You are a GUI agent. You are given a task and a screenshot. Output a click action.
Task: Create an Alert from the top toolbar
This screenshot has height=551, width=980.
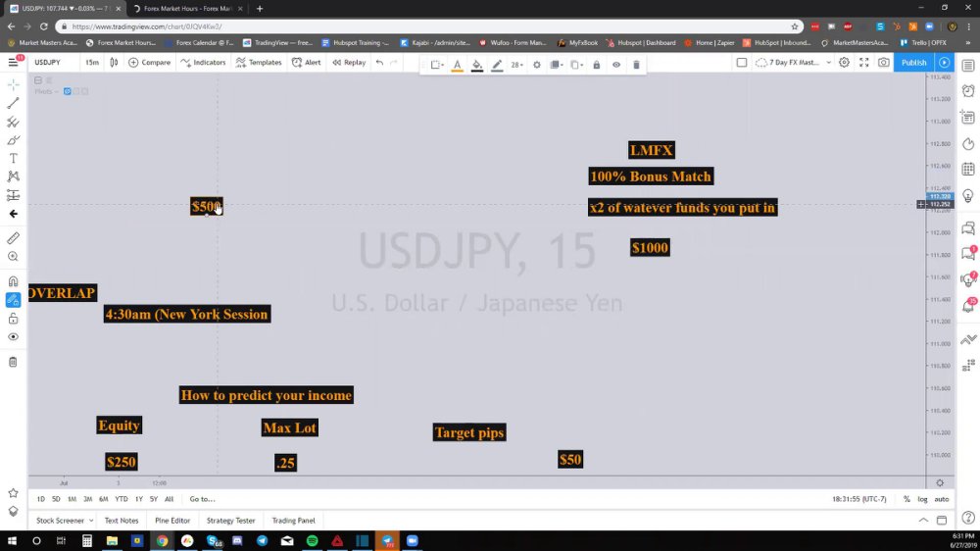[x=306, y=63]
